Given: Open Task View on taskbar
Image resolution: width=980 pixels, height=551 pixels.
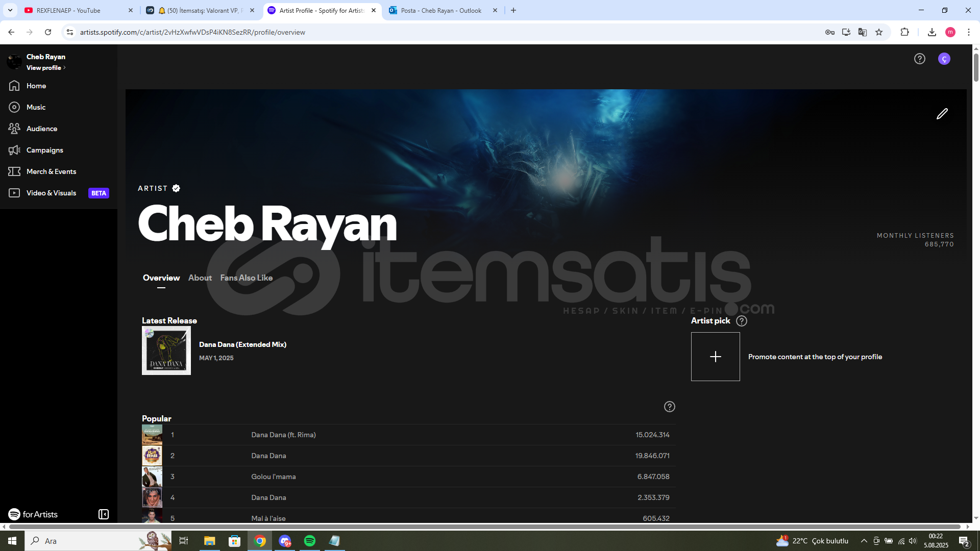Looking at the screenshot, I should (x=184, y=541).
